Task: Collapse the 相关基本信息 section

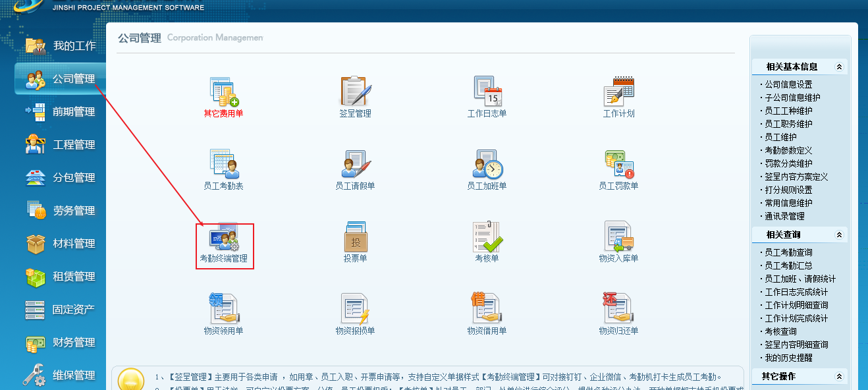Action: coord(838,67)
